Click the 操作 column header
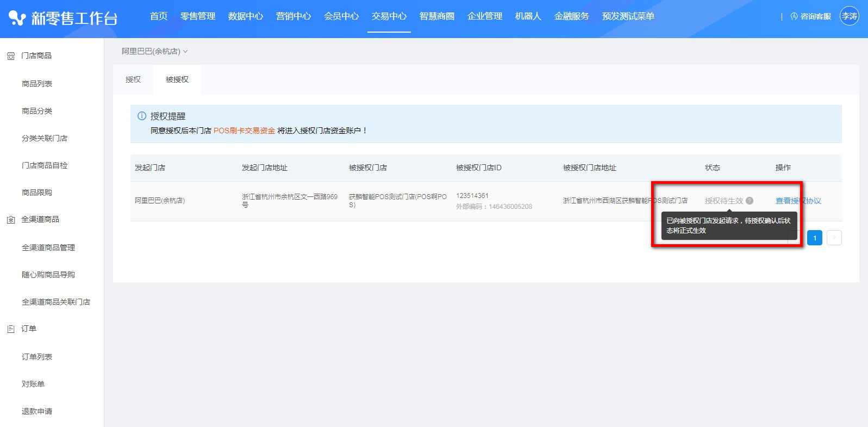The image size is (868, 427). [x=783, y=168]
